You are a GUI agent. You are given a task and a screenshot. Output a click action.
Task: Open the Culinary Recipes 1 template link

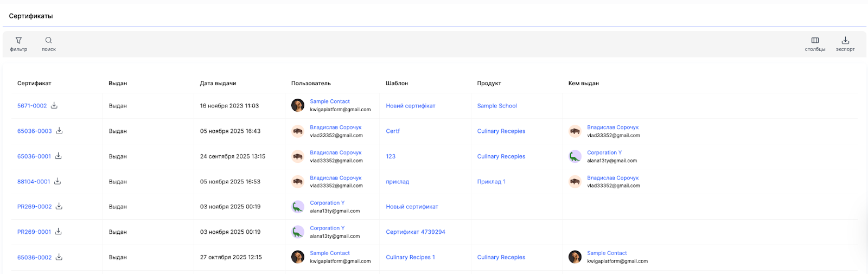click(410, 257)
